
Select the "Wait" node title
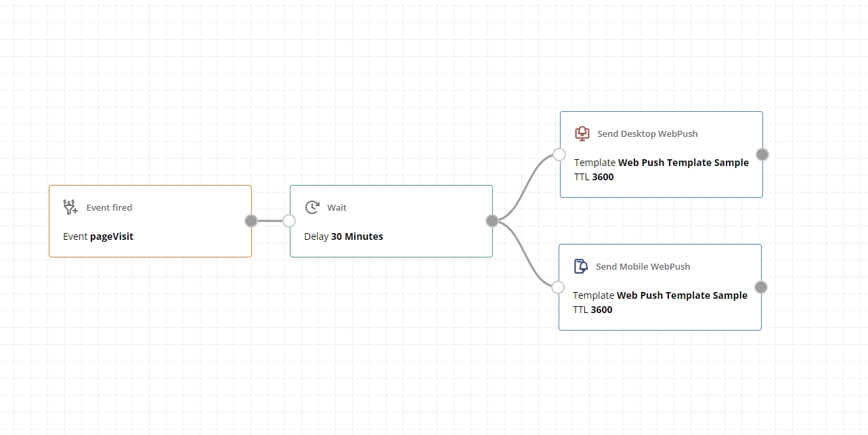click(337, 207)
